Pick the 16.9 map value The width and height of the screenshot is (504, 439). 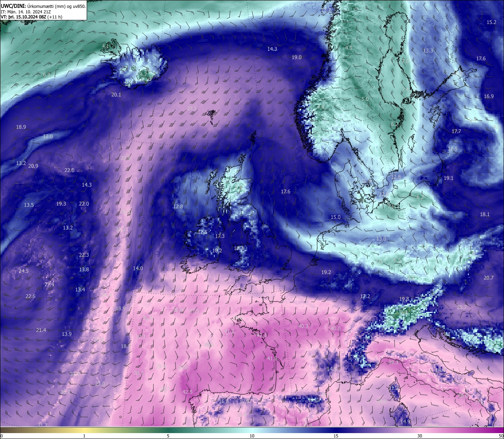(x=489, y=96)
